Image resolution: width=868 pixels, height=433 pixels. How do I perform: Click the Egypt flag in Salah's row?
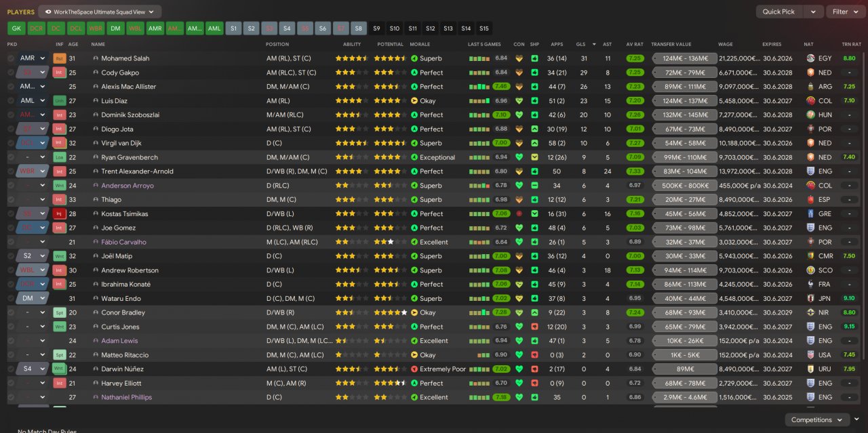(x=810, y=58)
